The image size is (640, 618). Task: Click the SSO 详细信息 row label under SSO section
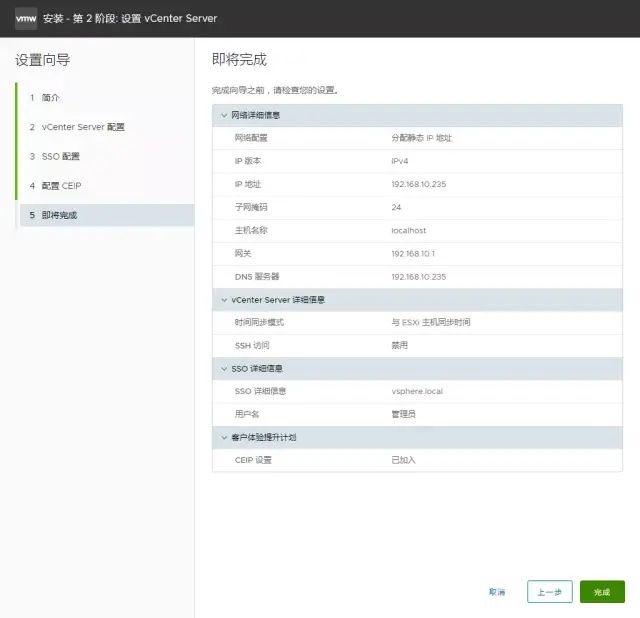(x=260, y=391)
